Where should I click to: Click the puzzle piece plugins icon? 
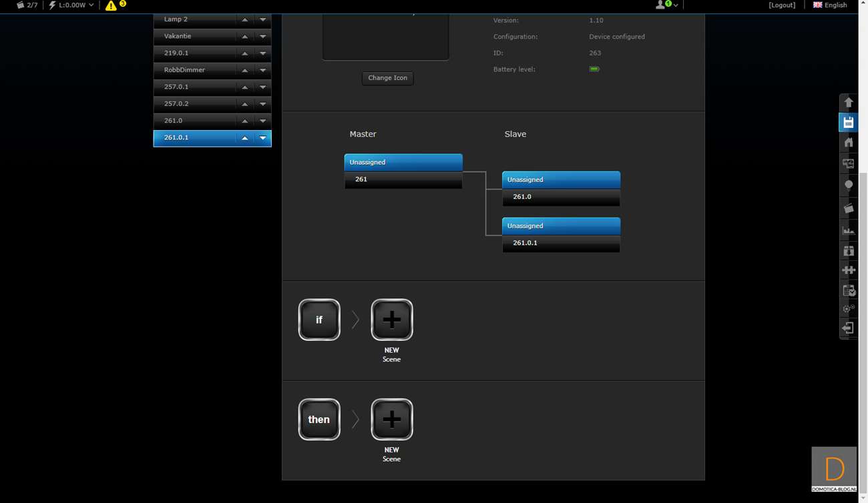pyautogui.click(x=848, y=270)
